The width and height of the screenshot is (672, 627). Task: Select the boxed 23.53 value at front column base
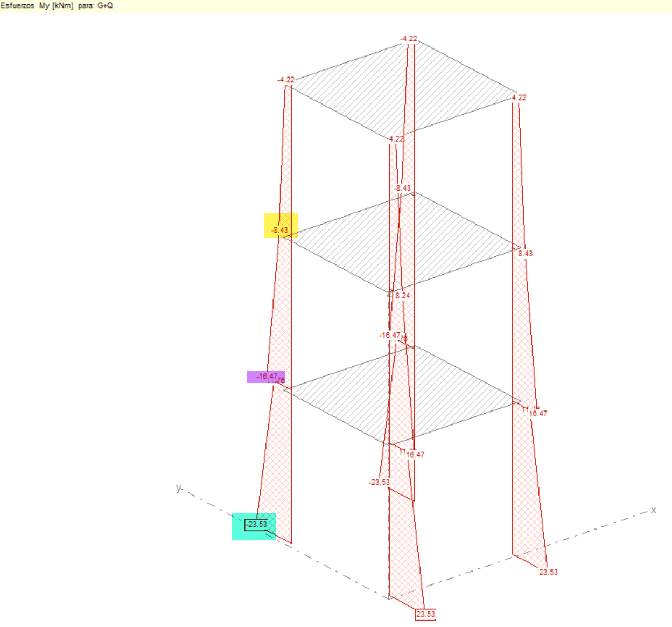point(425,614)
